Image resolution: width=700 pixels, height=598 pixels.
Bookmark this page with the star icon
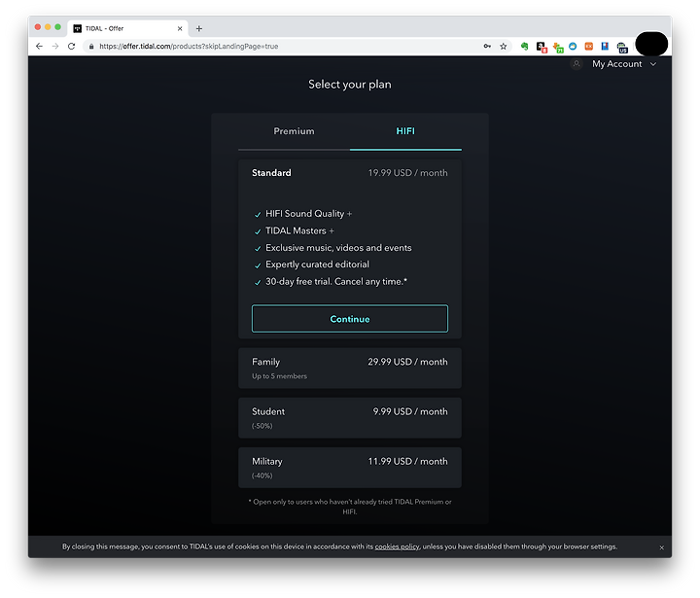coord(504,46)
